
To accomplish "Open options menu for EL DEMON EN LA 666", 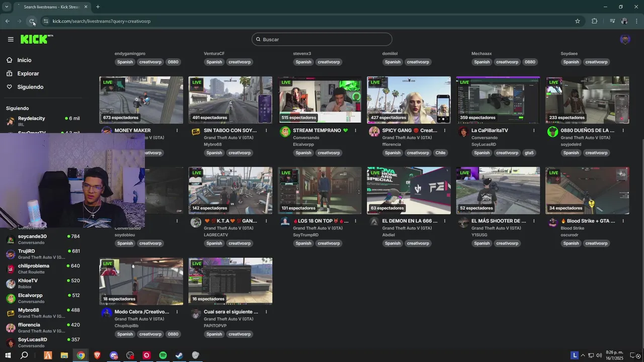I will (445, 221).
